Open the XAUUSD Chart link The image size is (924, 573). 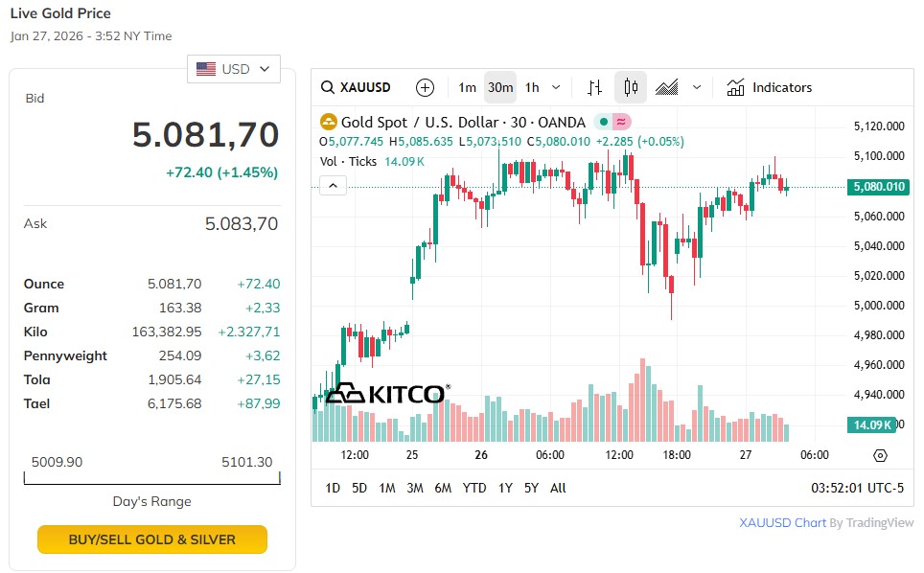782,523
